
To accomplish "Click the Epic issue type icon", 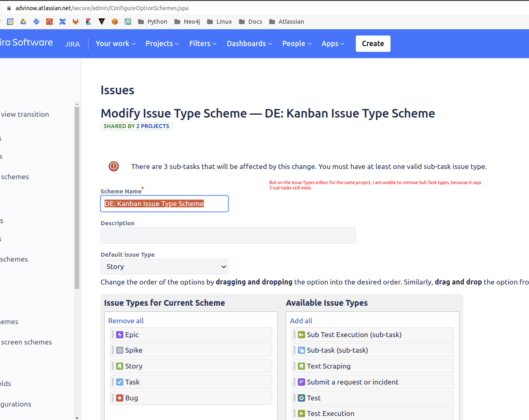I will click(120, 335).
